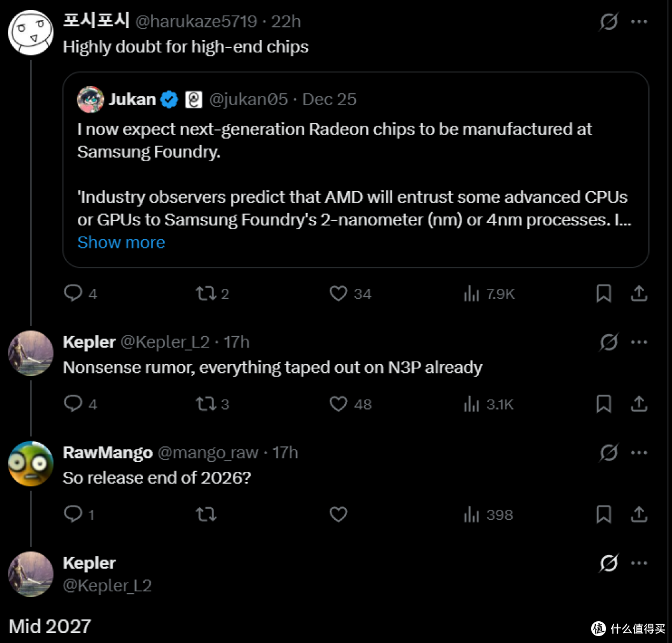
Task: Bookmark the top post
Action: click(604, 294)
